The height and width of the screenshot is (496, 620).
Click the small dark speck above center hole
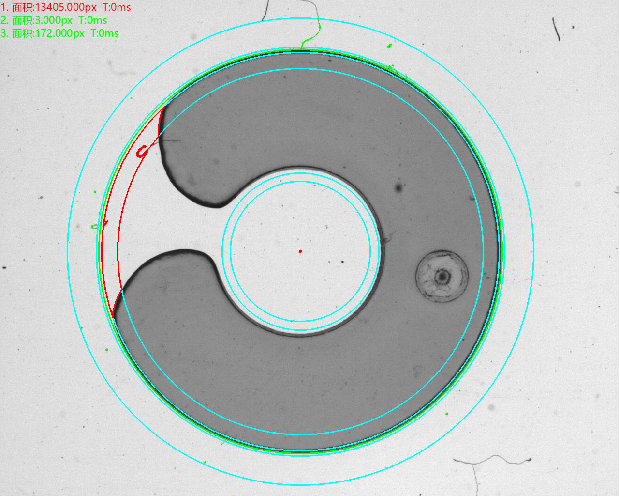tap(398, 186)
